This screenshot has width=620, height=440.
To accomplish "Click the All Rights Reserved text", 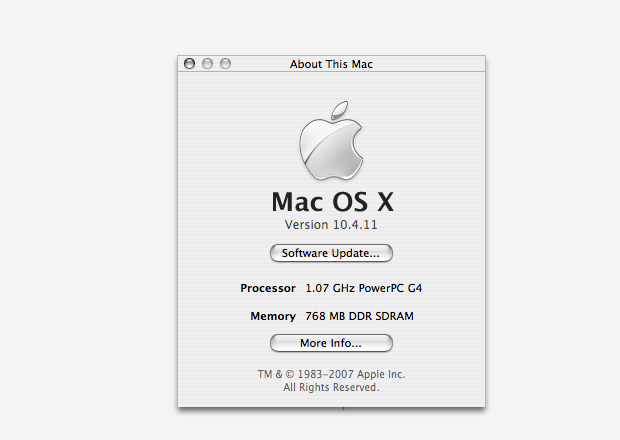I will [x=331, y=387].
